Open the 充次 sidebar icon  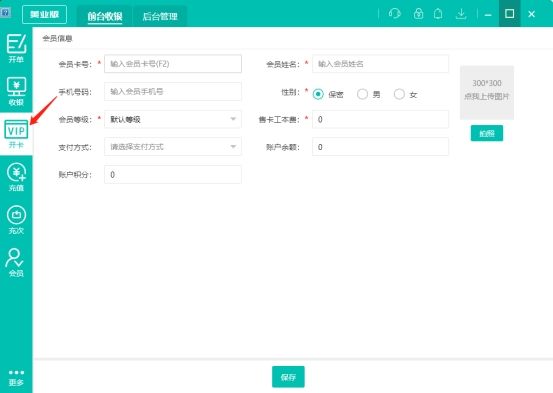point(16,220)
